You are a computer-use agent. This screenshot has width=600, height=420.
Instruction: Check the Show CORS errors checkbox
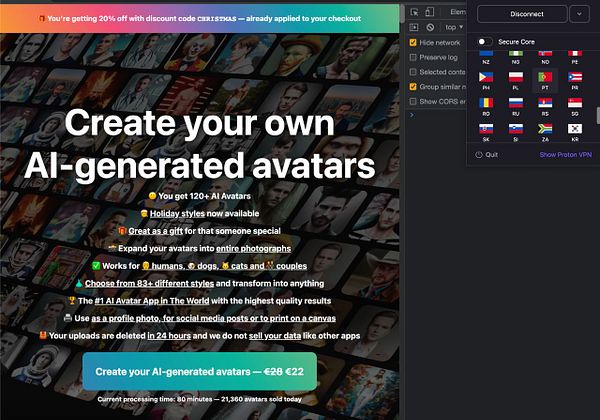(x=413, y=101)
